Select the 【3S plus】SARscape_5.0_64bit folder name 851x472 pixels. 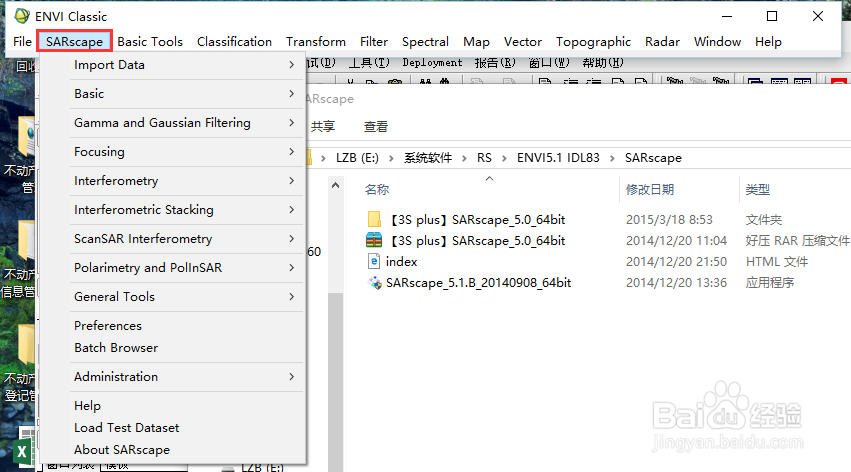click(478, 220)
